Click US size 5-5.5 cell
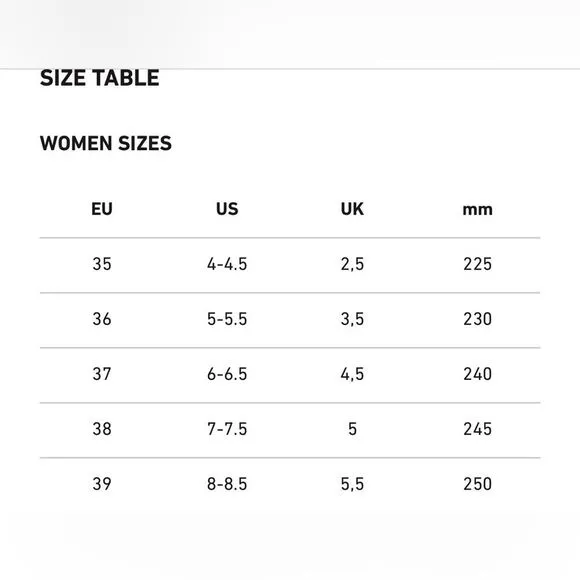 (227, 319)
